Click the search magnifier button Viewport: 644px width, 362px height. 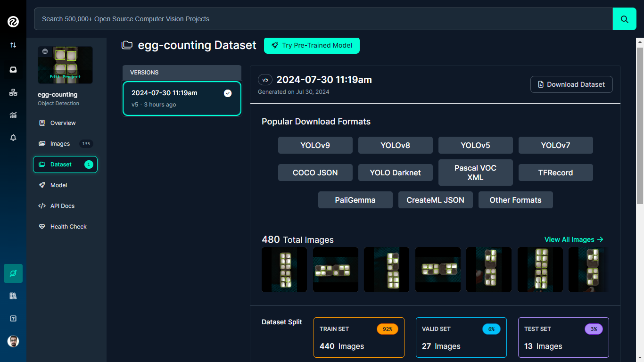[625, 19]
